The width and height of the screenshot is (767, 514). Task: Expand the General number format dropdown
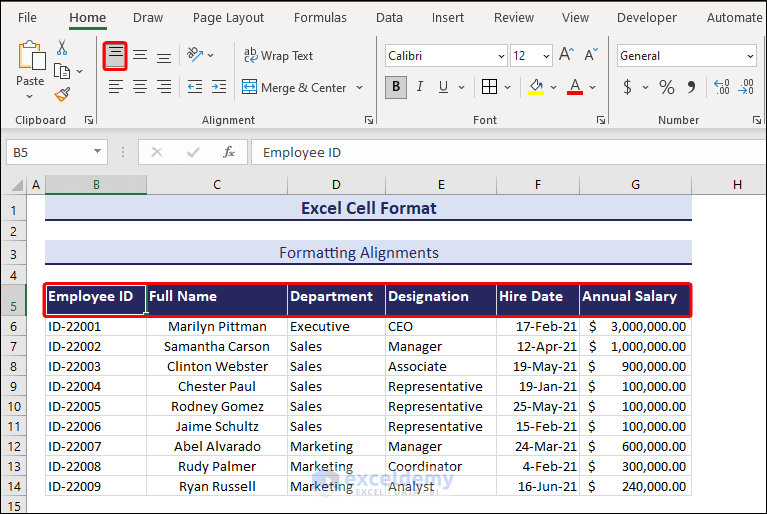tap(750, 56)
